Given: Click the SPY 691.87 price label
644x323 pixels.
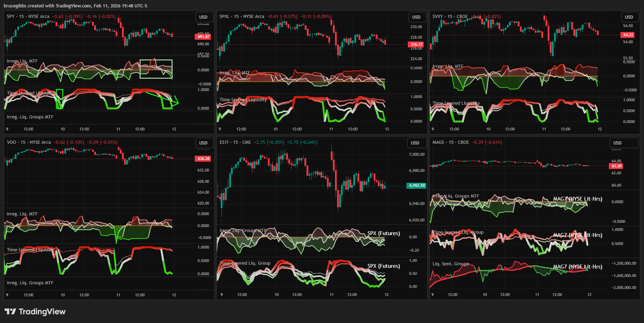Looking at the screenshot, I should coord(203,37).
